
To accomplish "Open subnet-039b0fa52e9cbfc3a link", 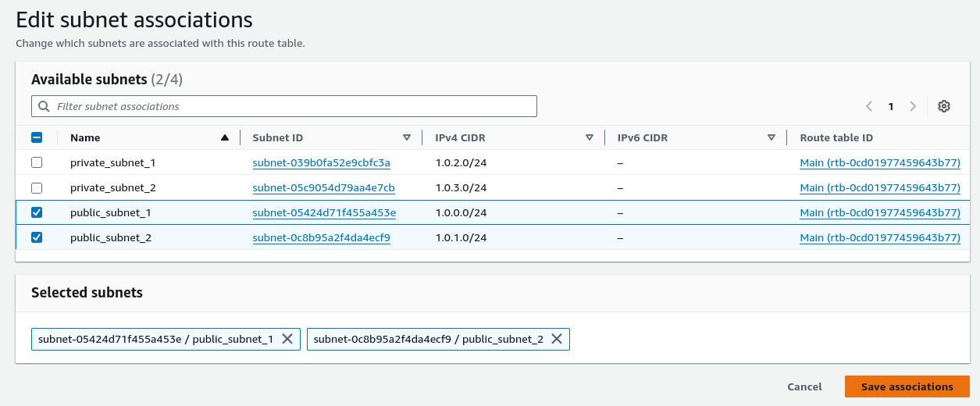I will (322, 163).
